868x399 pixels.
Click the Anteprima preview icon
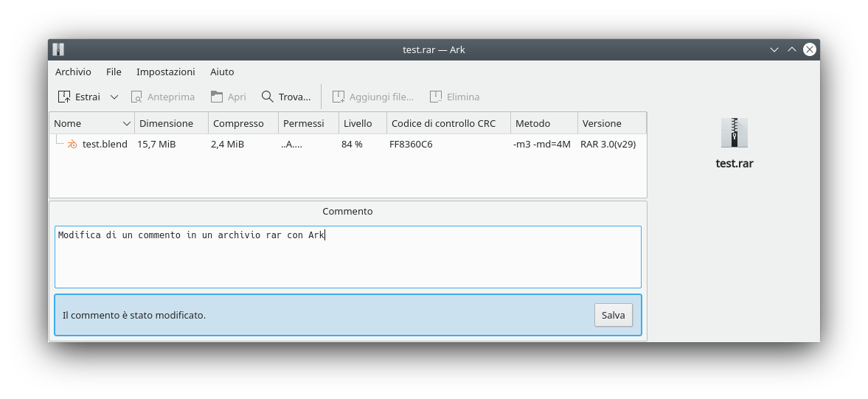(x=136, y=97)
